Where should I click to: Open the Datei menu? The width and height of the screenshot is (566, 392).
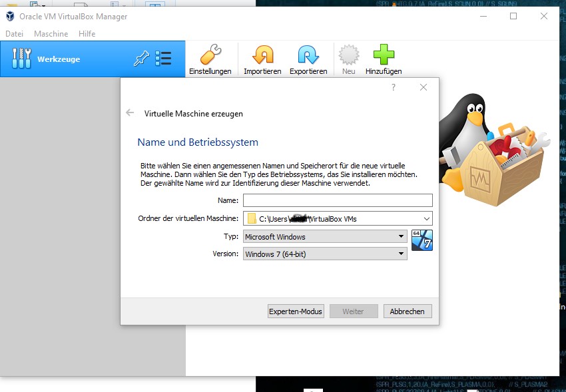pos(15,34)
